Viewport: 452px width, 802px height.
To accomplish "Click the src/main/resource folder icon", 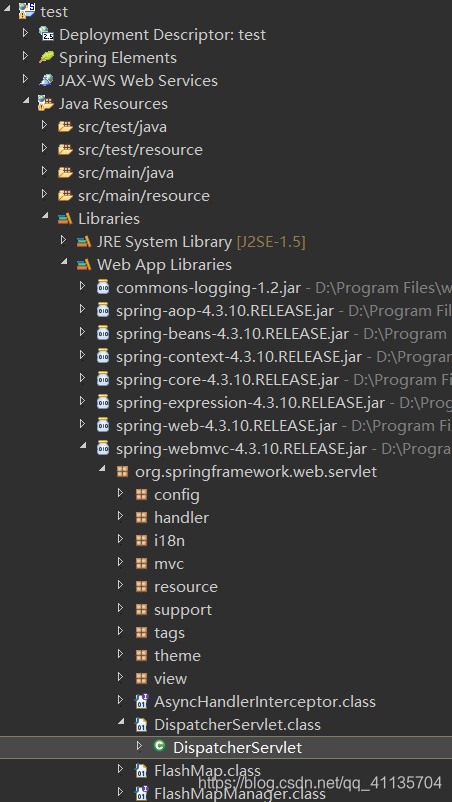I will coord(65,195).
